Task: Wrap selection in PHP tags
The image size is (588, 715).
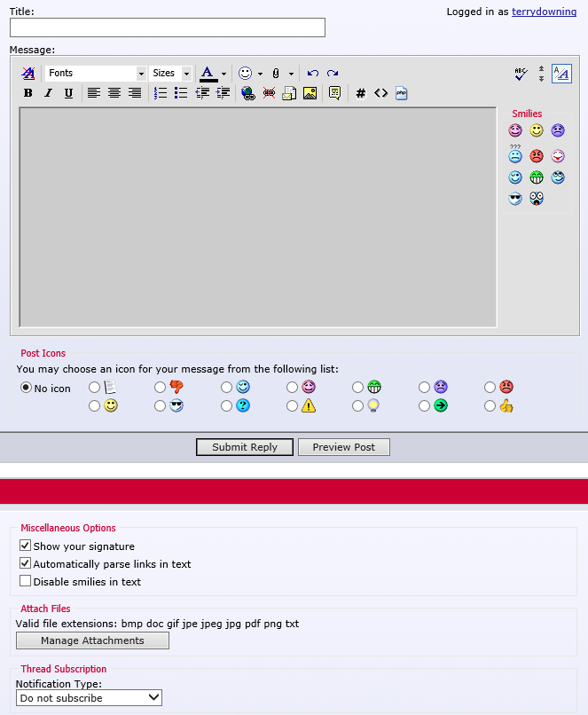Action: [x=401, y=93]
